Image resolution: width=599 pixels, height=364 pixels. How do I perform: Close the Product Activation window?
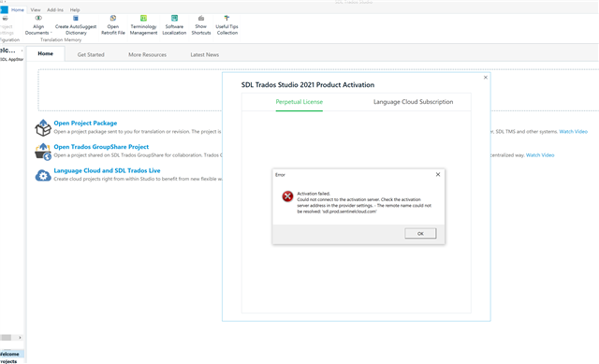[486, 78]
